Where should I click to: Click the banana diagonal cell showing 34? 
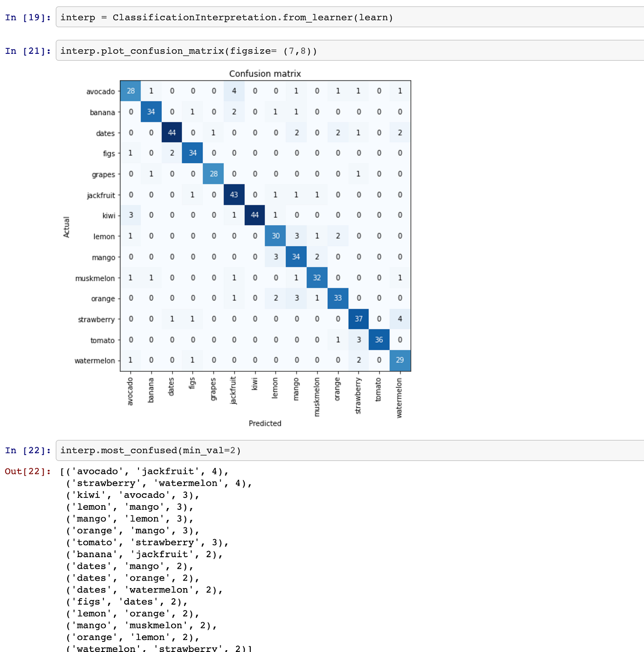tap(151, 112)
